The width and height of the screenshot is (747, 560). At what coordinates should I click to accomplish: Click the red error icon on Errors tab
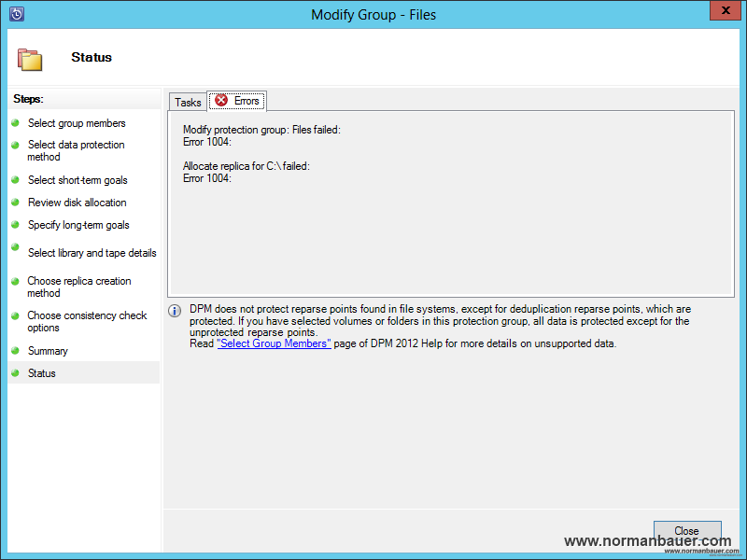221,100
